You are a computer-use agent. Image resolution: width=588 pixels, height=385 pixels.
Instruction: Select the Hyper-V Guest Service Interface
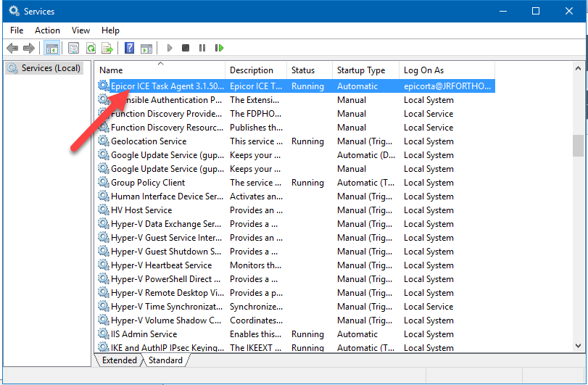(296, 238)
